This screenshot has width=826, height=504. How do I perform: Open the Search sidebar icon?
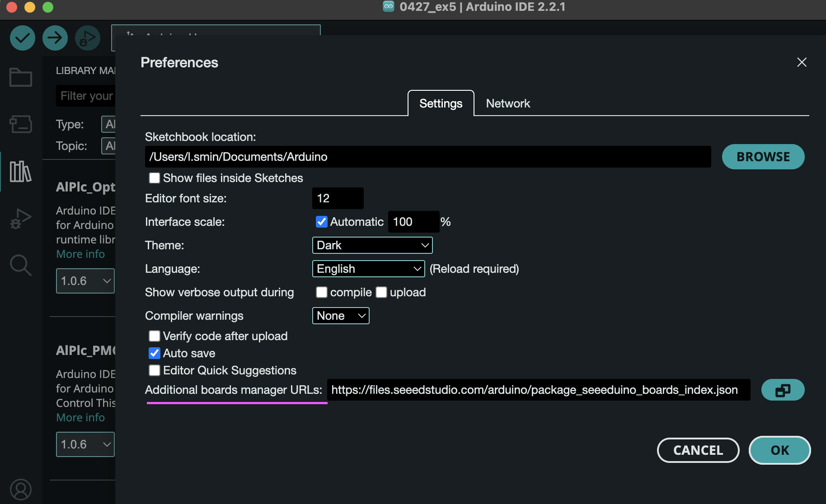(21, 265)
